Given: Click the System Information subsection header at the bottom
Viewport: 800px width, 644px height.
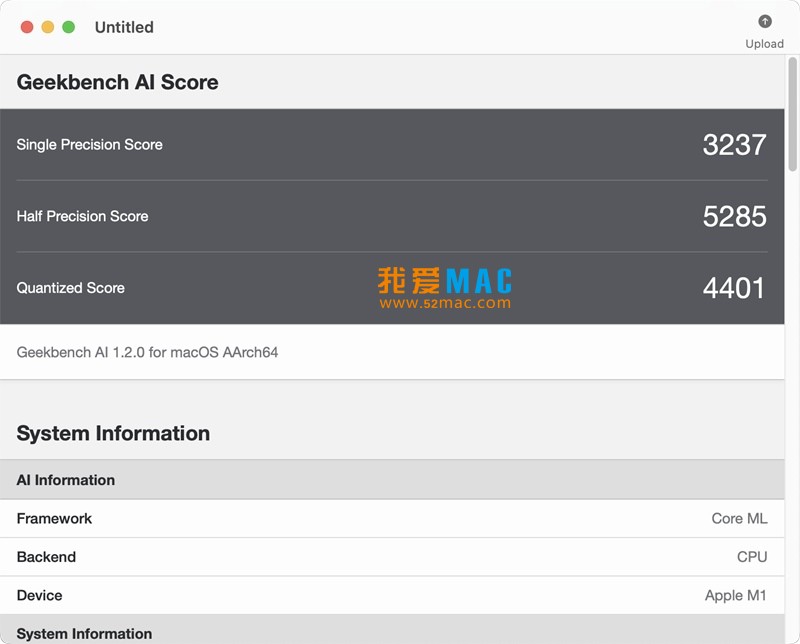Looking at the screenshot, I should [392, 630].
